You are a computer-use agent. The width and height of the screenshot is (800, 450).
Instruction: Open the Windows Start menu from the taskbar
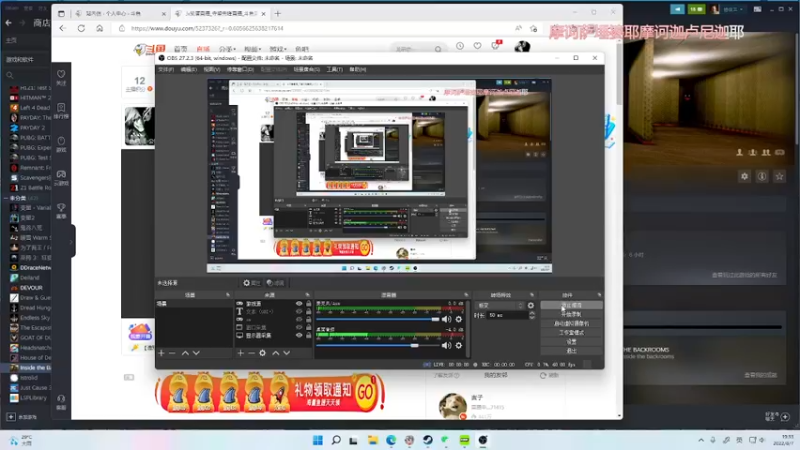pos(317,440)
